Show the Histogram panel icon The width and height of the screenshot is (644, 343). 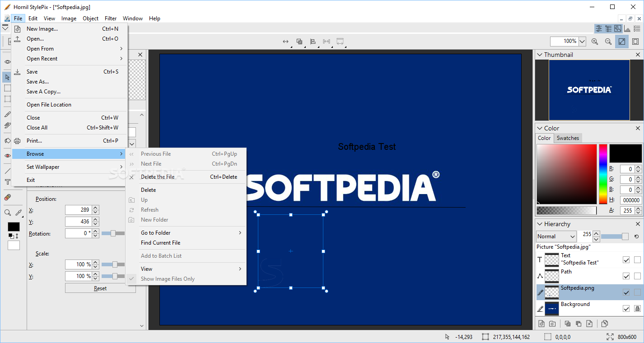[x=627, y=28]
